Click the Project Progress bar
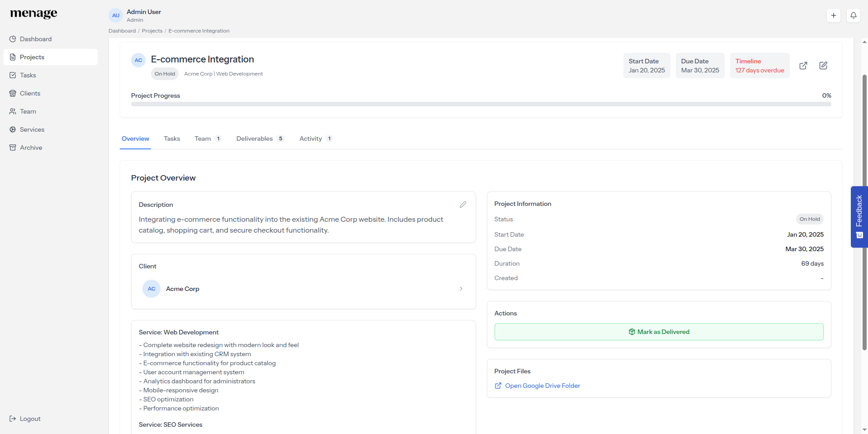The width and height of the screenshot is (868, 434). [481, 104]
